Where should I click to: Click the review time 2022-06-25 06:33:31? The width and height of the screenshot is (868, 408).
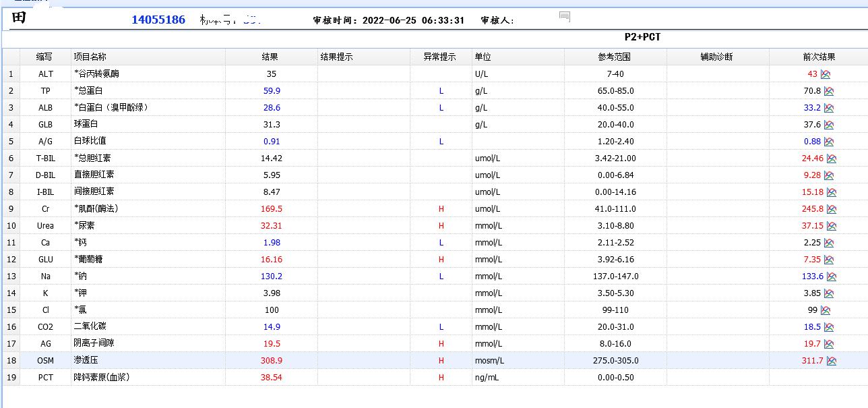pos(413,20)
